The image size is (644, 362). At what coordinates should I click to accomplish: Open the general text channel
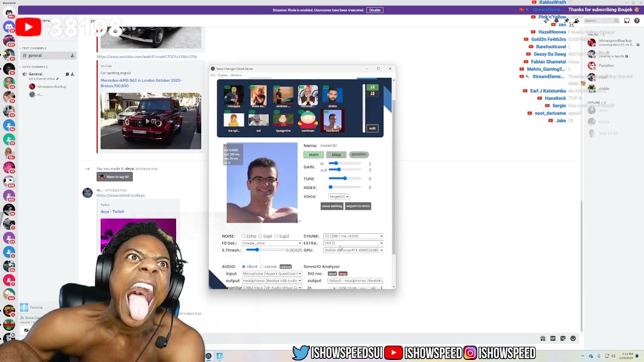click(47, 56)
